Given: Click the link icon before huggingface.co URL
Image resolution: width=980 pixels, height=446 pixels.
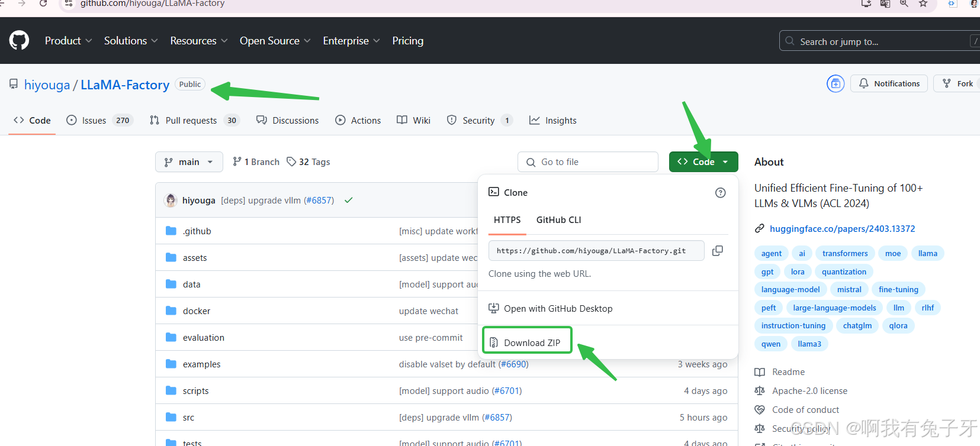Looking at the screenshot, I should click(x=760, y=228).
